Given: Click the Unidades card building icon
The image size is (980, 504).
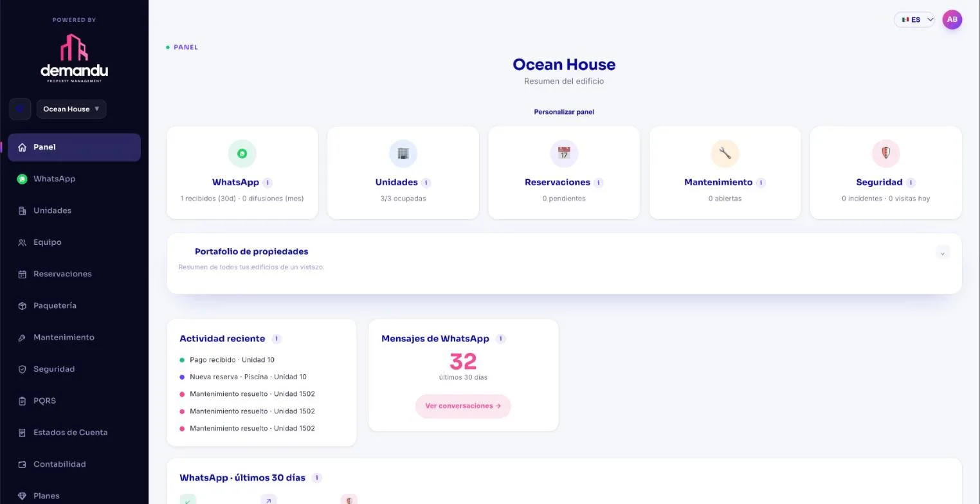Looking at the screenshot, I should coord(403,154).
